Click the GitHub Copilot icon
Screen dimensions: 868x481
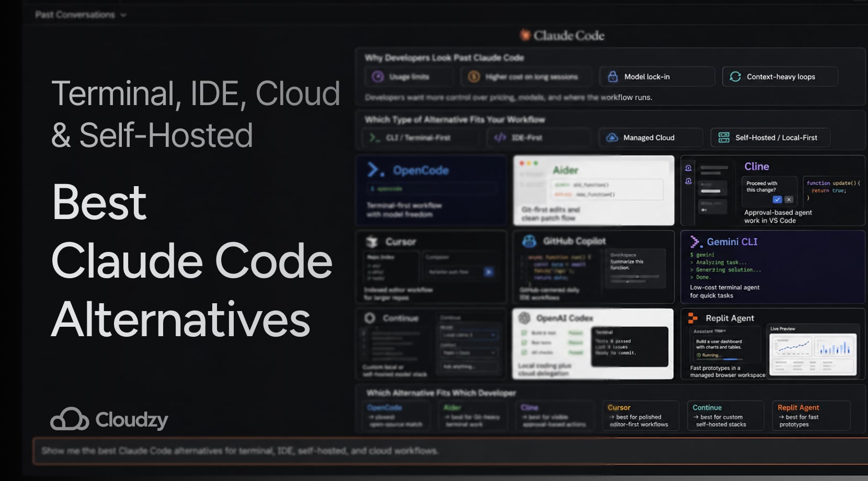point(530,241)
